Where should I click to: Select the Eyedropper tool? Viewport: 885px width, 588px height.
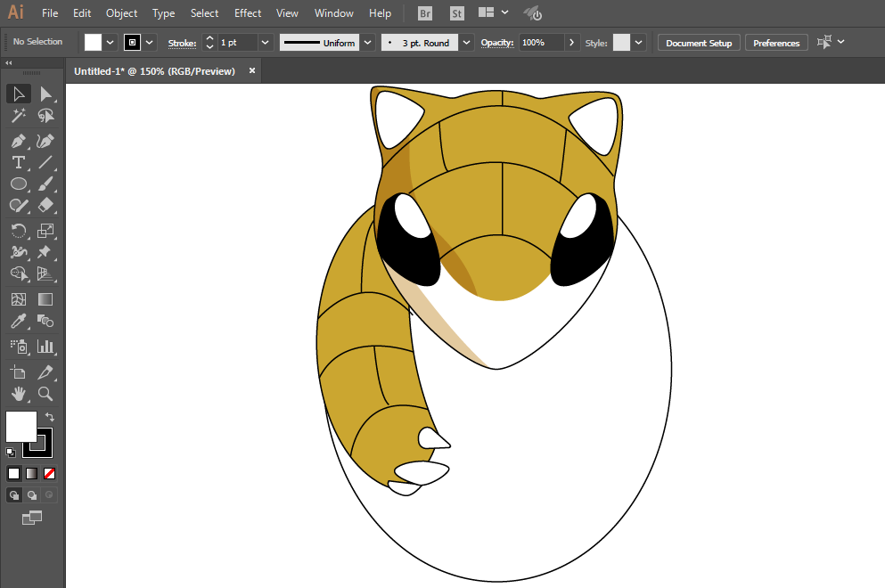(x=18, y=322)
